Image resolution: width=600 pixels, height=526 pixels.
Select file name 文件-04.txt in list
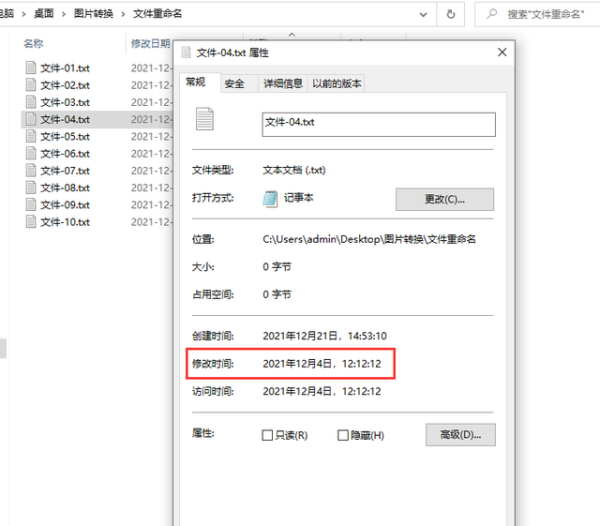pyautogui.click(x=65, y=119)
